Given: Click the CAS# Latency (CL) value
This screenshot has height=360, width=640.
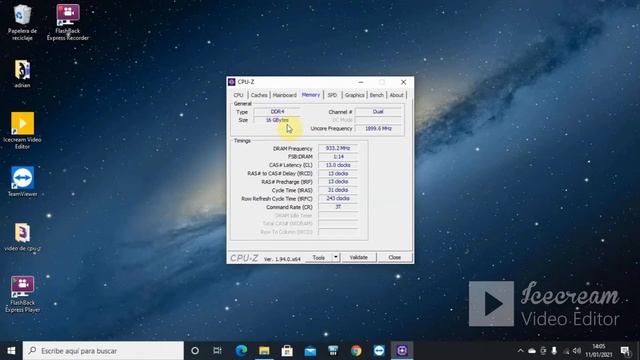Looking at the screenshot, I should coord(338,165).
